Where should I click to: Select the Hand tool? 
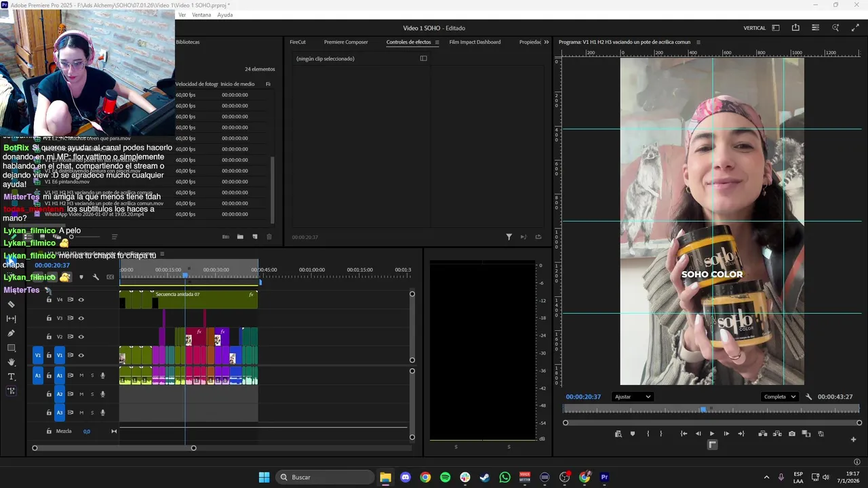coord(11,363)
